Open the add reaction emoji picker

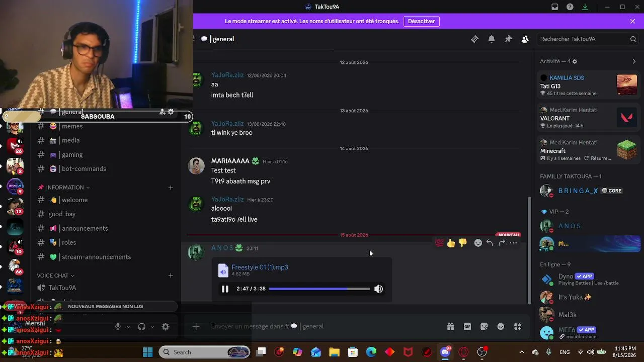[478, 243]
